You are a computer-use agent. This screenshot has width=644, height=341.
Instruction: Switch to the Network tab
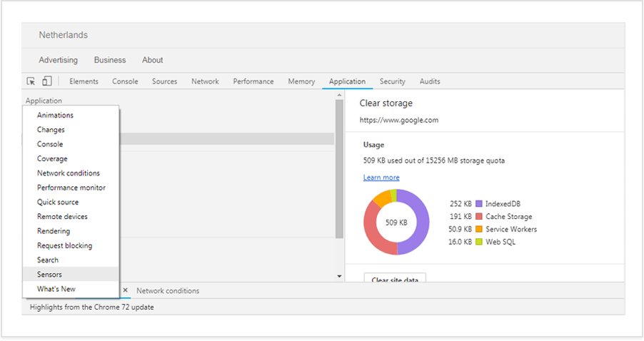[x=205, y=81]
